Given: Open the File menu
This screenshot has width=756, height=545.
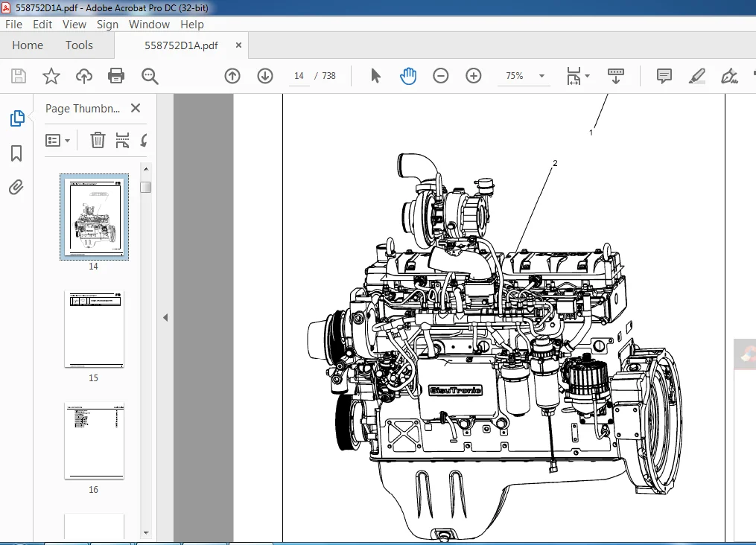Looking at the screenshot, I should [x=13, y=24].
